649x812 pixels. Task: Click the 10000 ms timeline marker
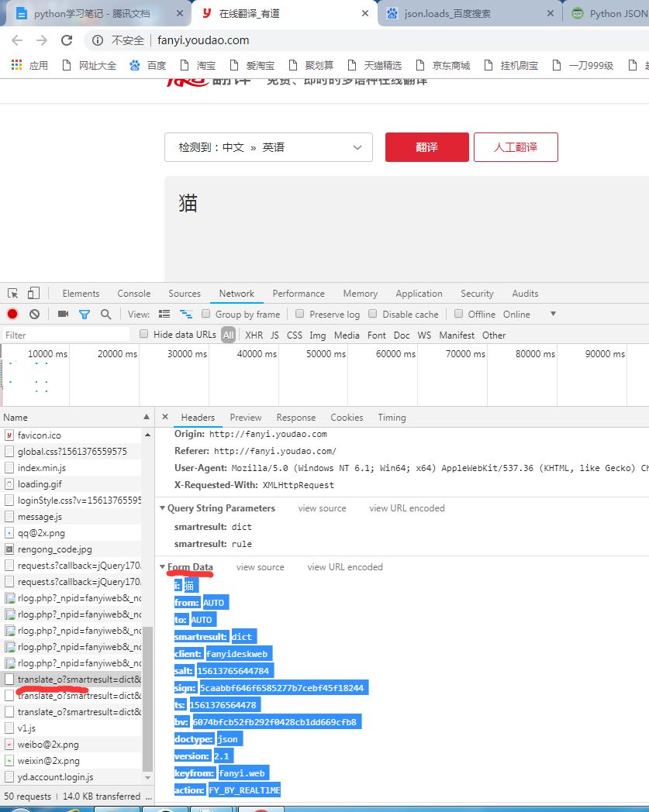point(47,353)
